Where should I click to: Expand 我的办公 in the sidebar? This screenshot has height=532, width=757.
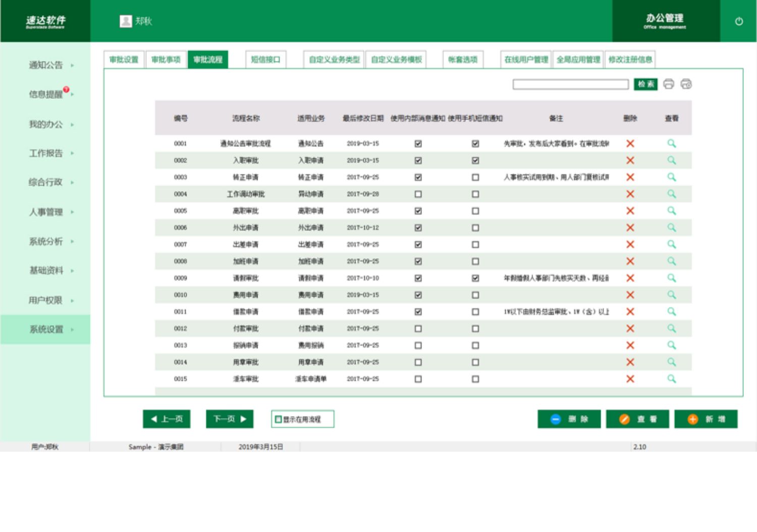coord(45,124)
